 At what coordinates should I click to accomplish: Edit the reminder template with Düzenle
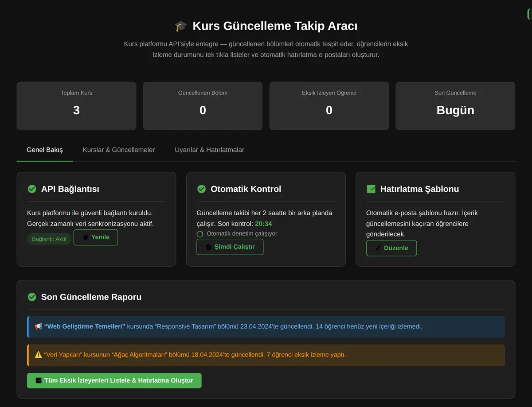tap(391, 248)
